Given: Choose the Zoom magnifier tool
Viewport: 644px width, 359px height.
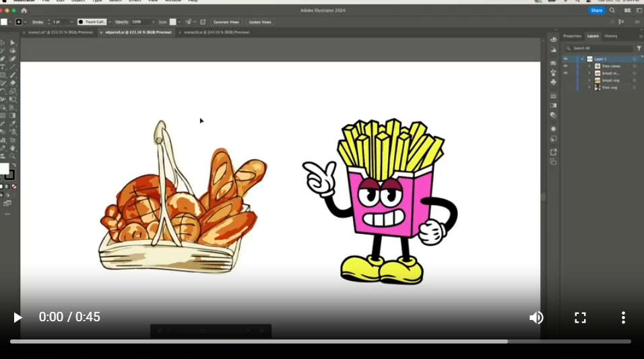Looking at the screenshot, I should click(x=13, y=156).
